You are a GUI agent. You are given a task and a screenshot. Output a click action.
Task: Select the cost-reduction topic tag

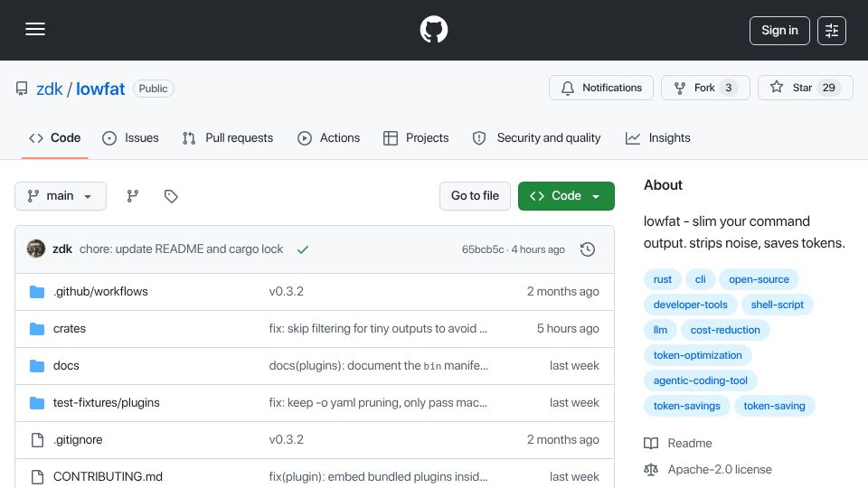[x=725, y=331]
